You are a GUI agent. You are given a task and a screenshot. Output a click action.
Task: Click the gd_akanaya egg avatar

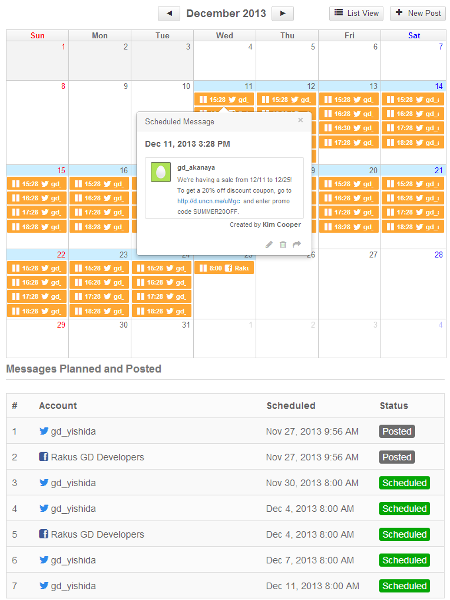tap(161, 172)
